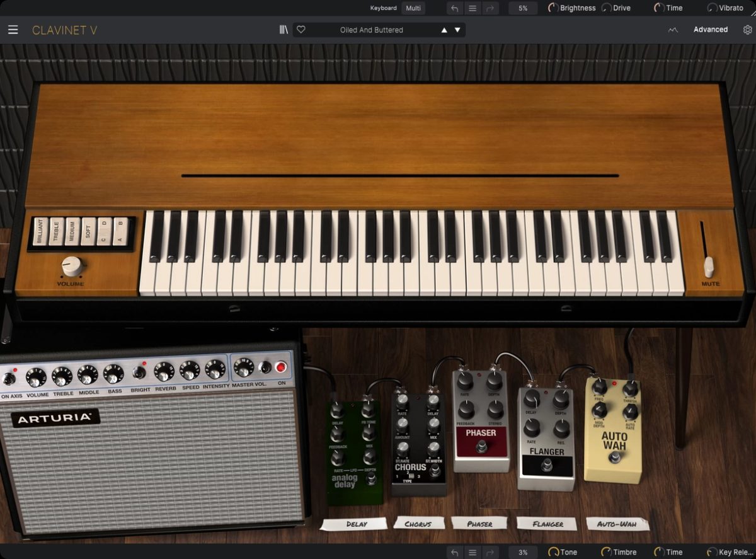Toggle the Soft rocker switch
The height and width of the screenshot is (559, 756).
pos(88,231)
